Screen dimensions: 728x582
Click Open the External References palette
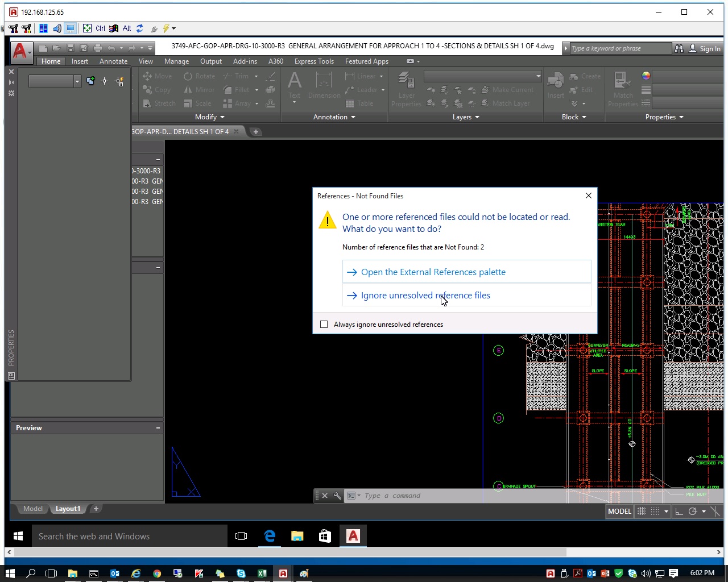(x=433, y=272)
